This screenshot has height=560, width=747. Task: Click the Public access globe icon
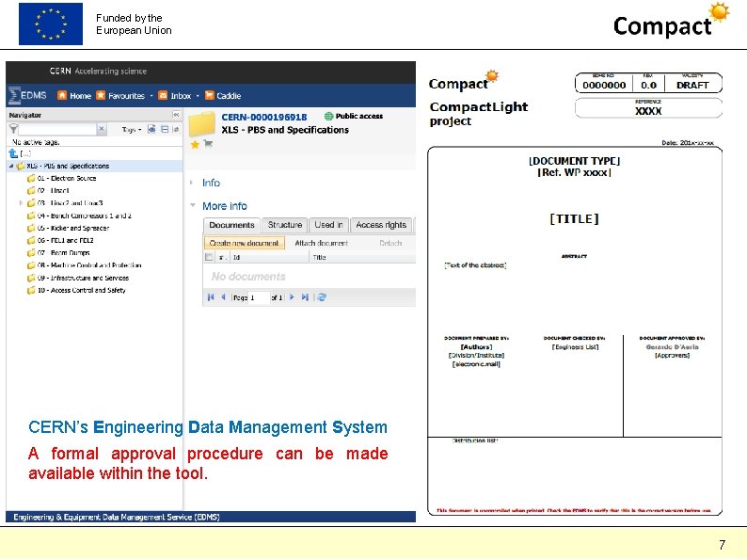328,117
